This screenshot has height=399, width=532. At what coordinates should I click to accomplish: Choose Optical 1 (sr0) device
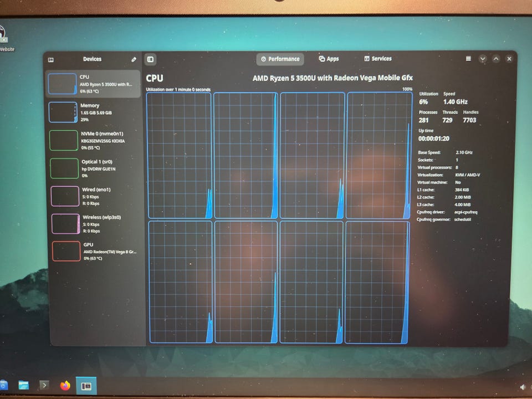tap(94, 168)
